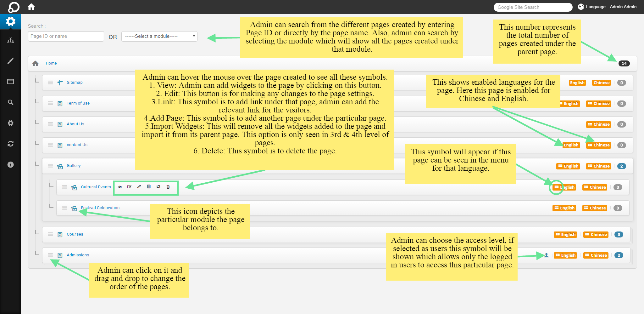Viewport: 644px width, 314px height.
Task: Open the Admin Admin user menu
Action: click(623, 7)
